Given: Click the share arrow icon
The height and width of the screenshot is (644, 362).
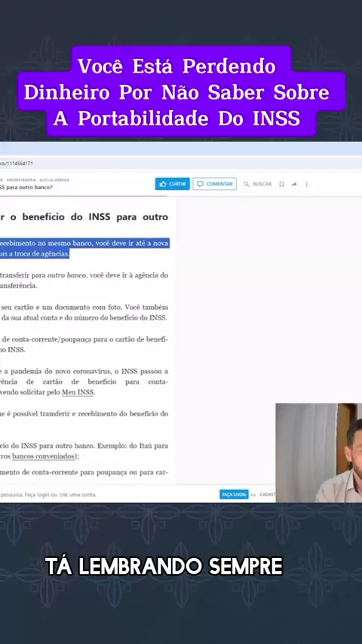Looking at the screenshot, I should 294,185.
